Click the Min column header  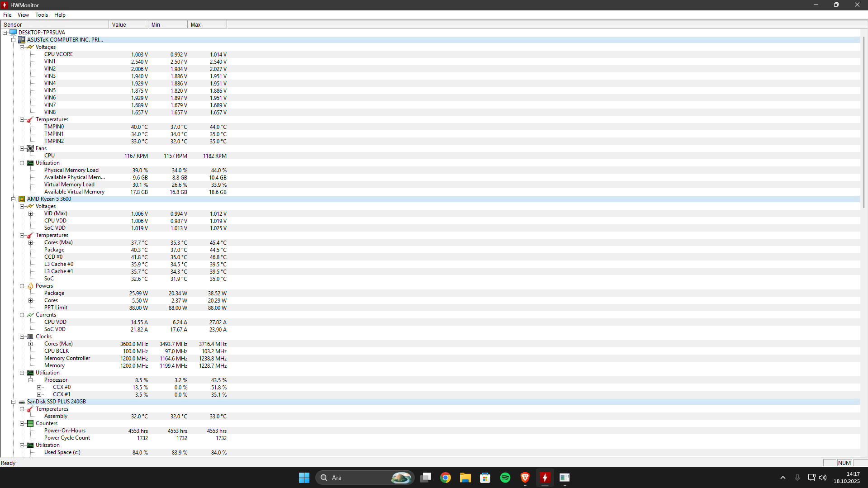[168, 24]
